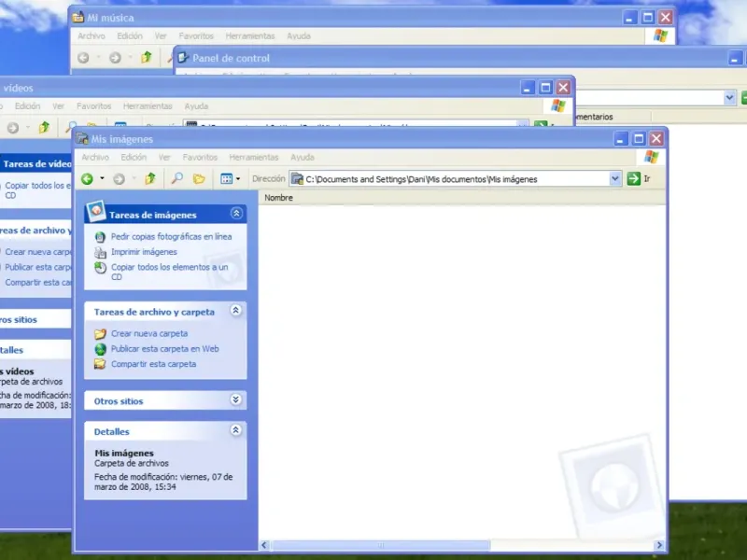Close the Mis imágenes window
Screen dimensions: 747x560
(x=656, y=138)
